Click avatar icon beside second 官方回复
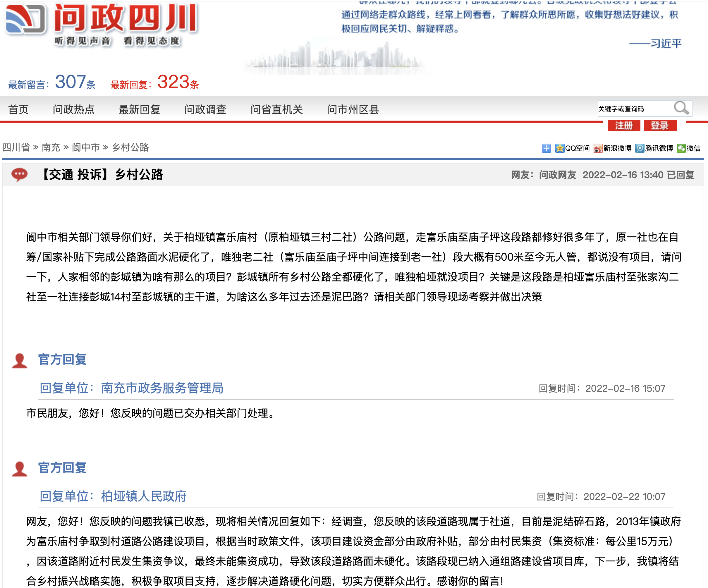The image size is (708, 588). (20, 469)
